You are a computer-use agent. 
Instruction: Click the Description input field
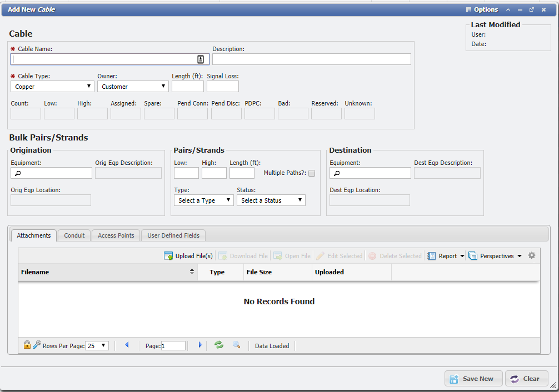point(312,59)
